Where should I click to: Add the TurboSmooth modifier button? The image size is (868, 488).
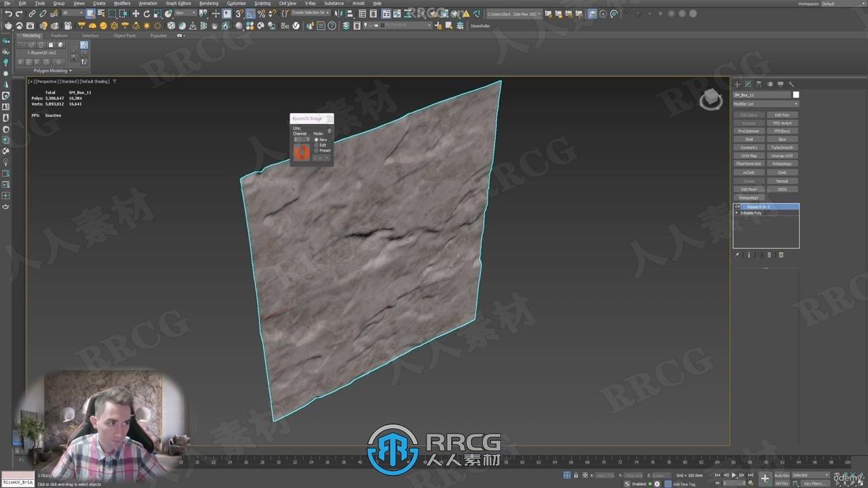tap(782, 148)
